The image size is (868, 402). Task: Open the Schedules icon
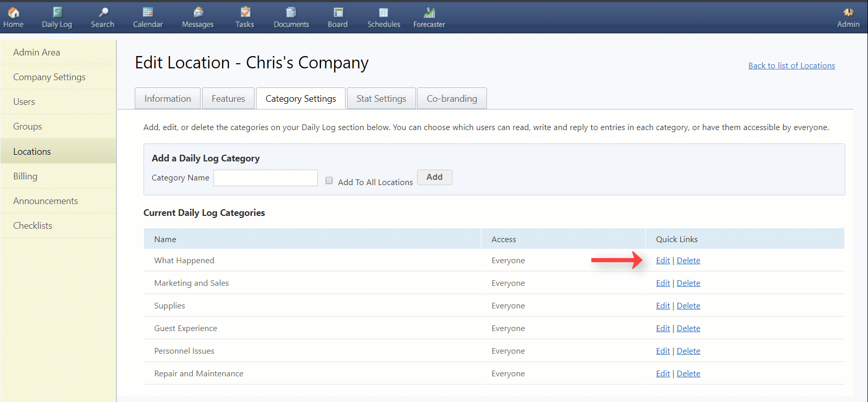click(384, 12)
